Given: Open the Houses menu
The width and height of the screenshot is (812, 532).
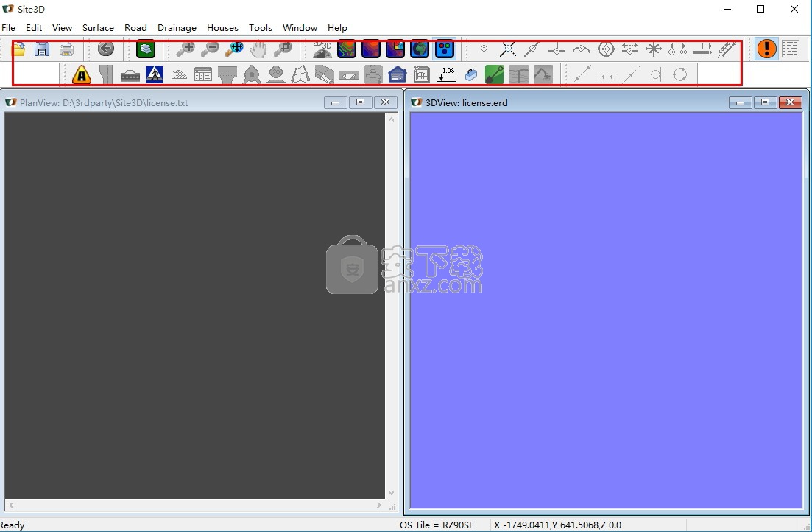Looking at the screenshot, I should pyautogui.click(x=222, y=27).
